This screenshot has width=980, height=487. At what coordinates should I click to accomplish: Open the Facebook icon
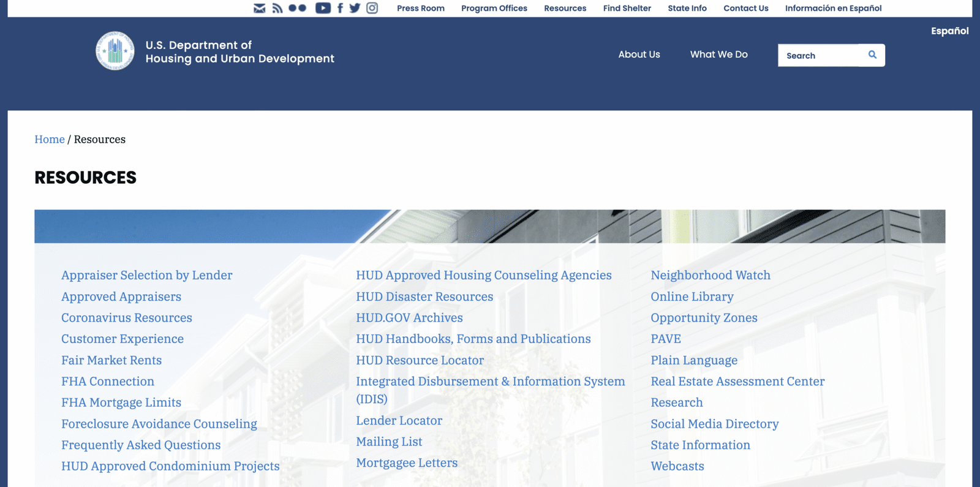340,8
